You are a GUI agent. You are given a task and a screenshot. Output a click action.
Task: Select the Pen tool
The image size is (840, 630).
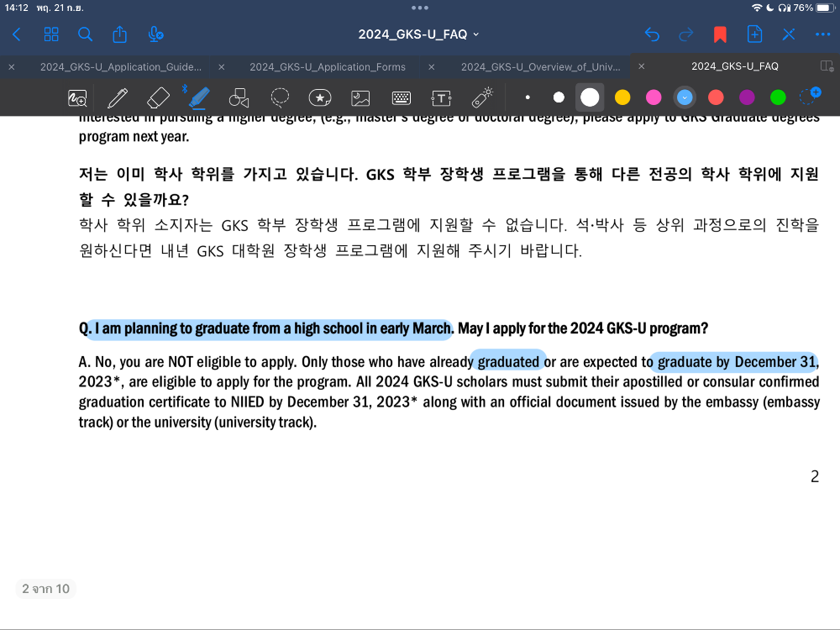coord(118,97)
